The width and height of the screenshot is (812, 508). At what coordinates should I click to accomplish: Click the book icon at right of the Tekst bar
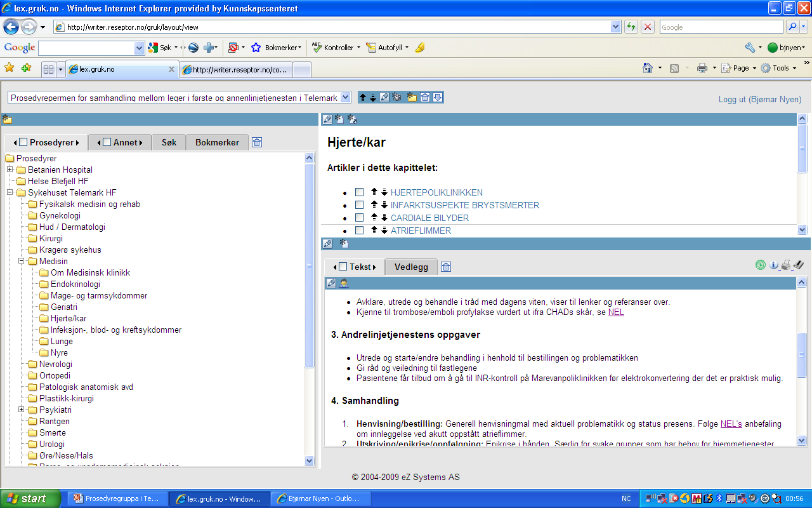coord(799,265)
